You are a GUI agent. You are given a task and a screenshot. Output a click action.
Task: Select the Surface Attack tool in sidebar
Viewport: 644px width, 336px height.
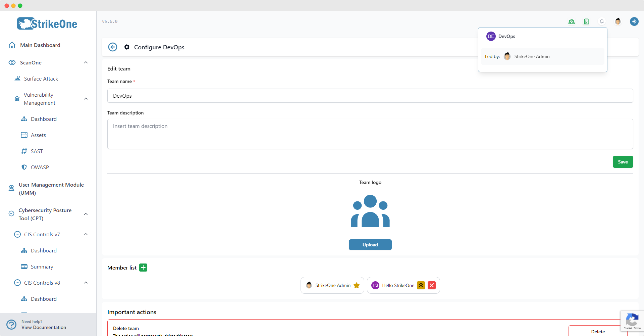pyautogui.click(x=40, y=79)
